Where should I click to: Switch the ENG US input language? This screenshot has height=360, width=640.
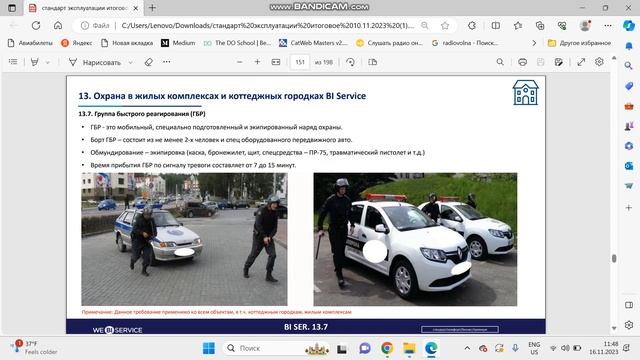click(534, 348)
